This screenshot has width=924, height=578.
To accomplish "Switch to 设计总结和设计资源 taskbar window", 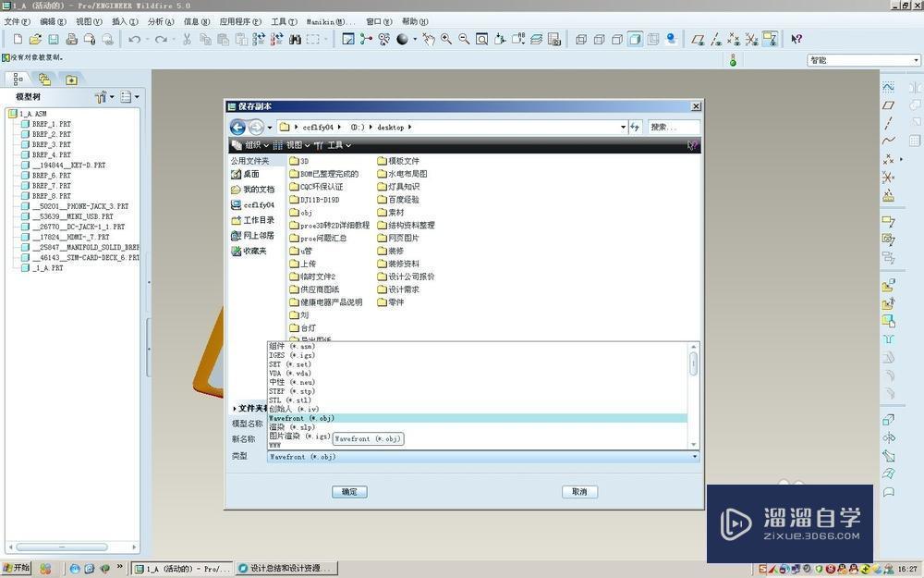I will pyautogui.click(x=286, y=568).
